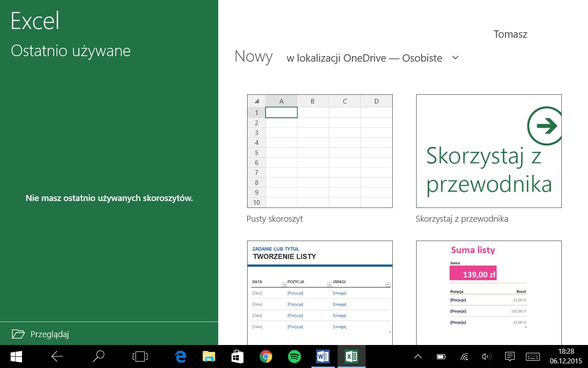Screen dimensions: 588x368
Task: Open the Wi-Fi network tray icon
Action: click(464, 356)
